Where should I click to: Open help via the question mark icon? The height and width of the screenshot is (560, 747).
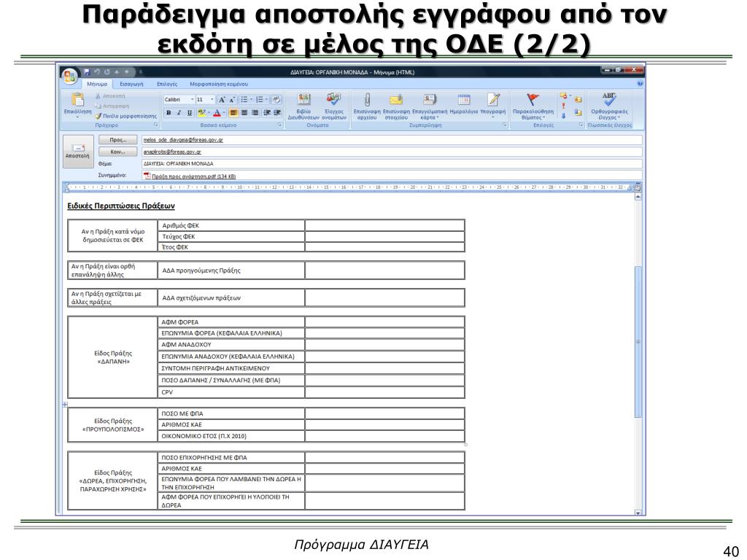coord(640,84)
